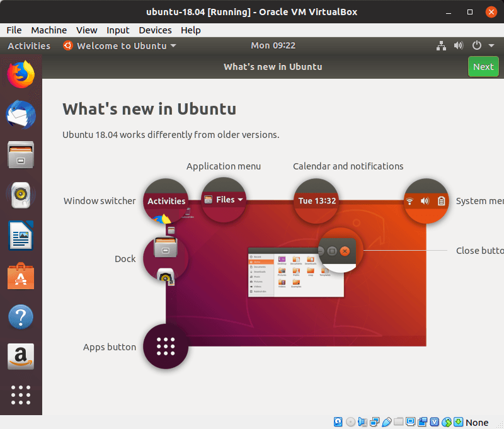Click the 'Calendar and notifications' label
504x429 pixels.
point(348,166)
